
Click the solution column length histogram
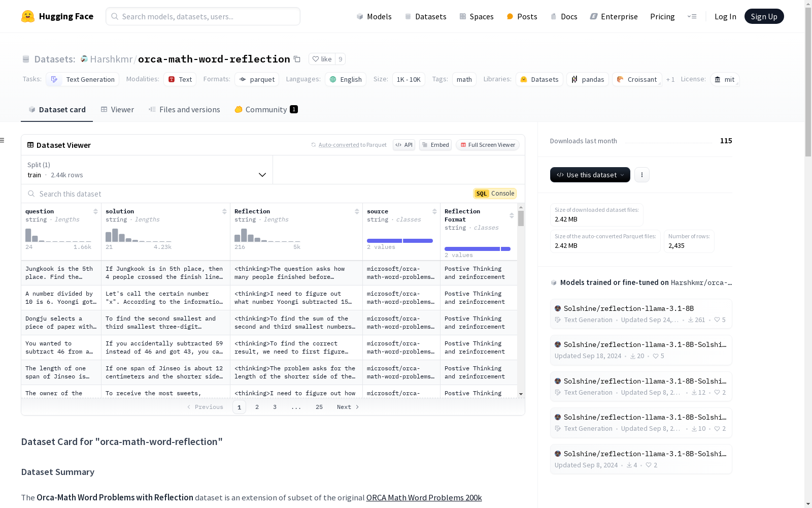(x=139, y=235)
